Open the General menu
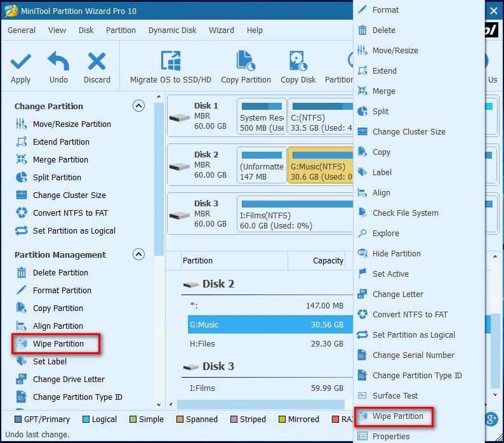The image size is (504, 443). (x=22, y=30)
